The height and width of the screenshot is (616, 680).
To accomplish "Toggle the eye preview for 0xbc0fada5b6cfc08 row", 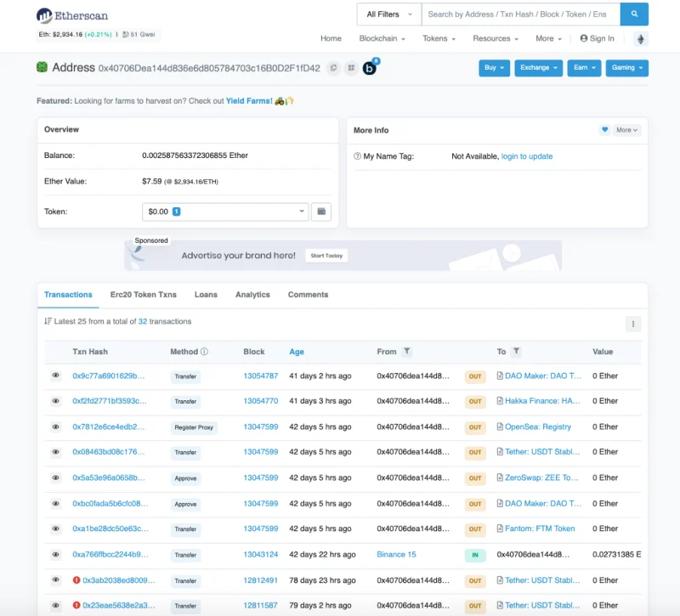I will tap(55, 504).
